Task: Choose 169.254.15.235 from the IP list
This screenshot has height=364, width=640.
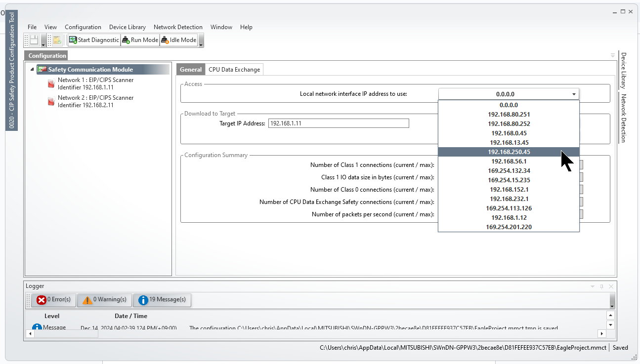Action: point(509,180)
